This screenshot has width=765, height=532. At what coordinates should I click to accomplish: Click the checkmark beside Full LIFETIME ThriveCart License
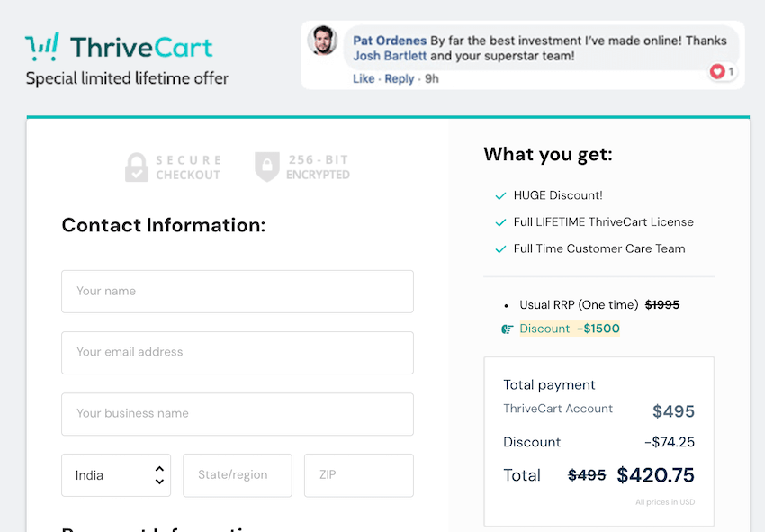[501, 221]
